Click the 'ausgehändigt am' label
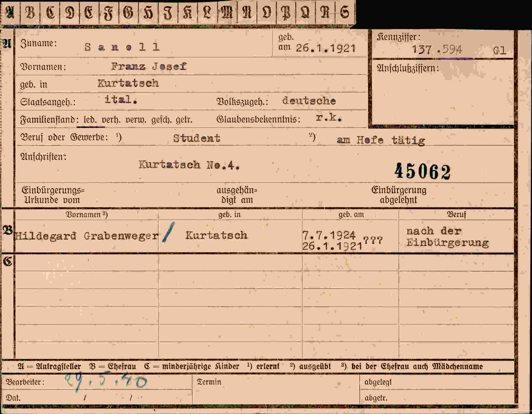This screenshot has height=414, width=532. [237, 195]
